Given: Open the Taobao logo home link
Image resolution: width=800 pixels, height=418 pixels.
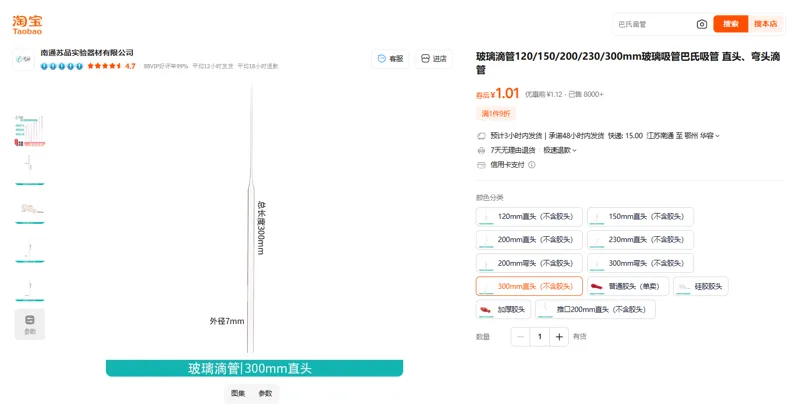Looking at the screenshot, I should 28,24.
